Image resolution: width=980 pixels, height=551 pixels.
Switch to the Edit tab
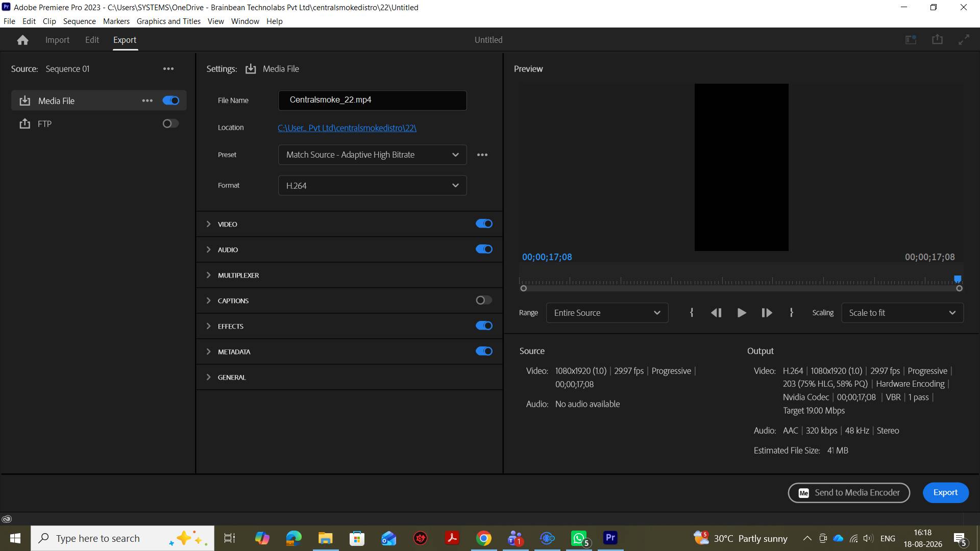[x=92, y=40]
